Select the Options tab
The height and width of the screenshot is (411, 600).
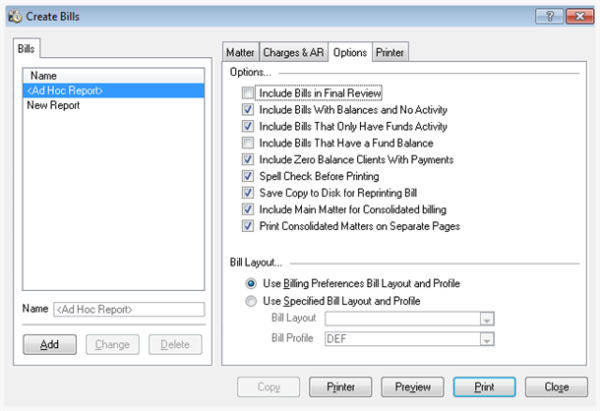pyautogui.click(x=350, y=52)
